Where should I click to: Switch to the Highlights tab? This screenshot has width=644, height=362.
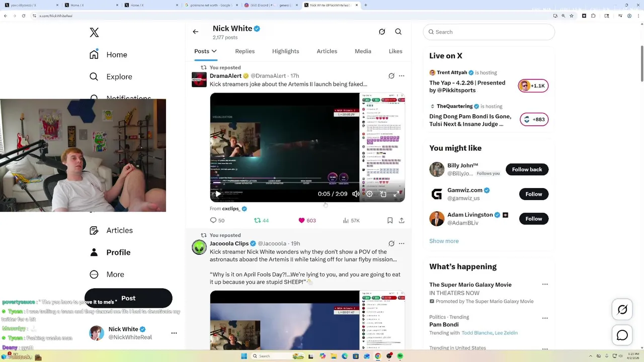286,51
